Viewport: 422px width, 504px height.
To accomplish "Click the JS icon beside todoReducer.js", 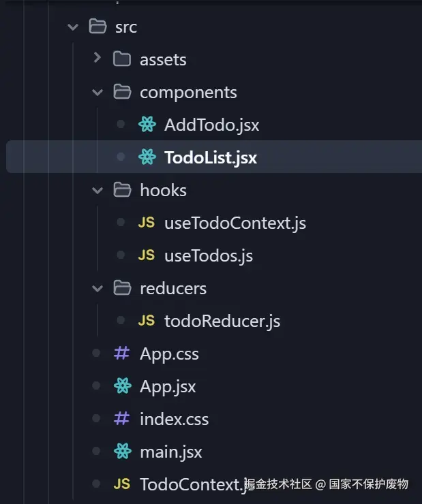I will pyautogui.click(x=147, y=321).
